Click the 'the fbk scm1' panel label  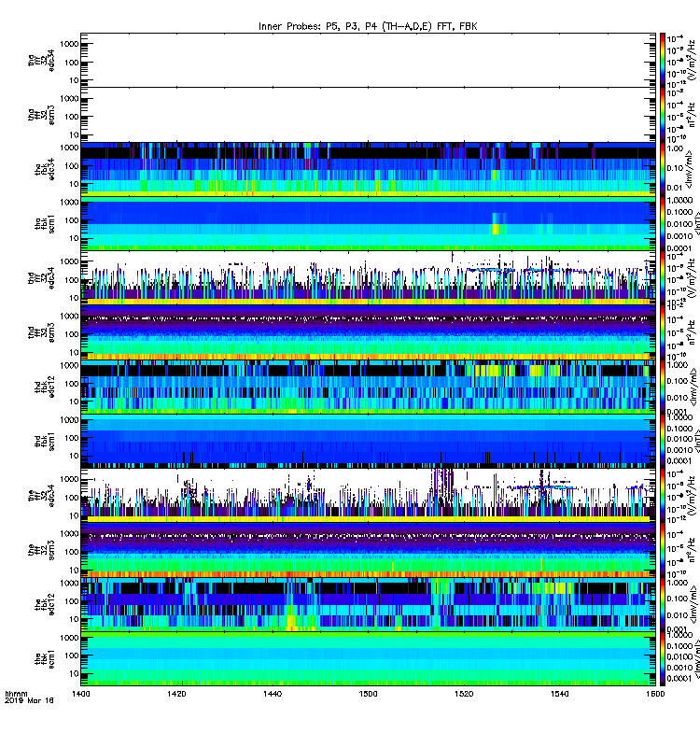(x=45, y=659)
